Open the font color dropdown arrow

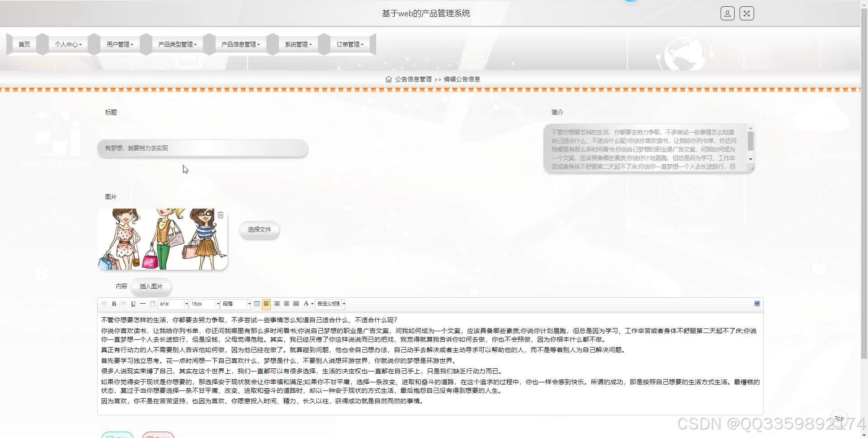[x=312, y=304]
